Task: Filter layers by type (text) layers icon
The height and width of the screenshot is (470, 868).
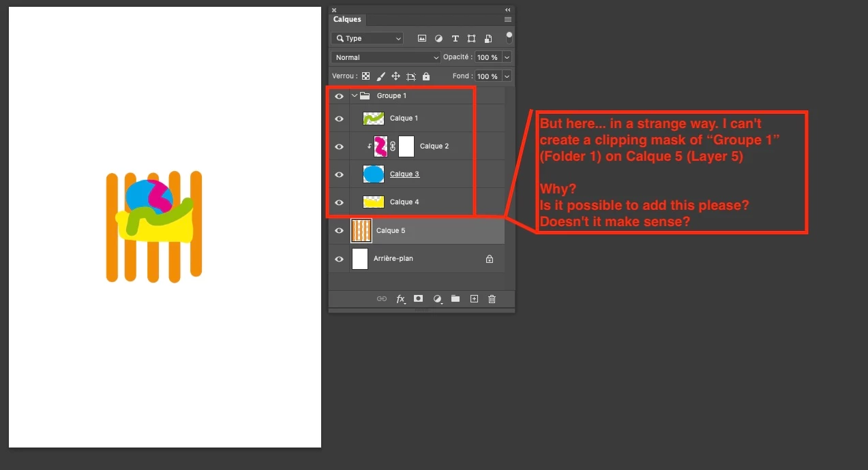Action: pyautogui.click(x=455, y=39)
